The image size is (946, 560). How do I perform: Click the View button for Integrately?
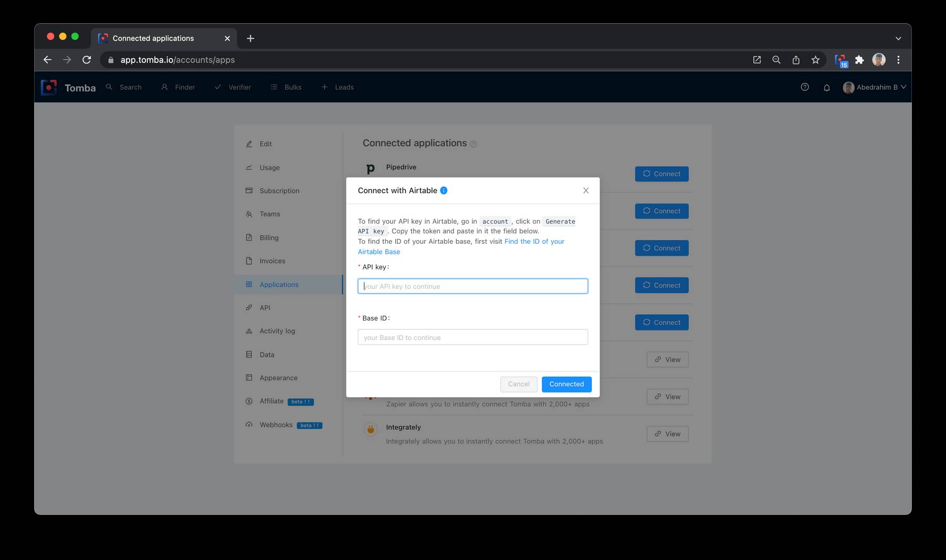point(667,434)
